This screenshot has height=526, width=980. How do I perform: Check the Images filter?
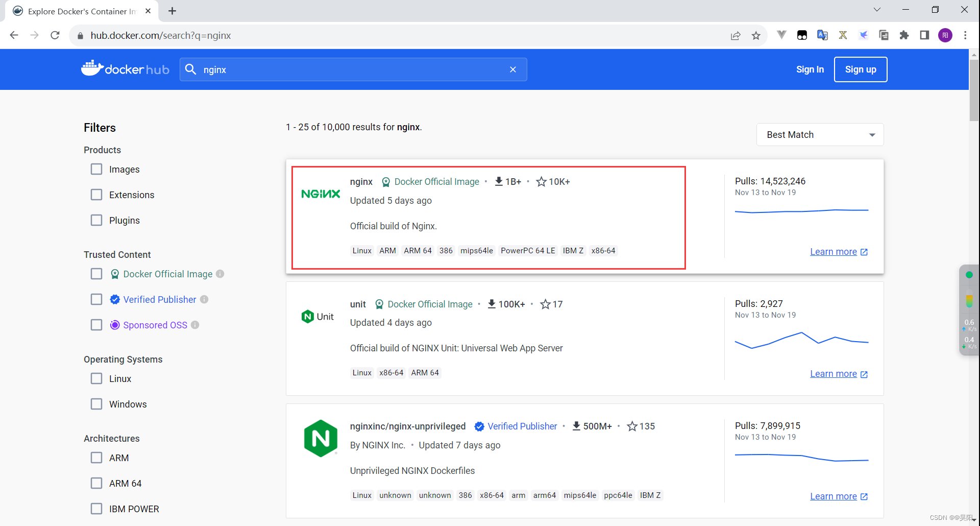(x=96, y=169)
